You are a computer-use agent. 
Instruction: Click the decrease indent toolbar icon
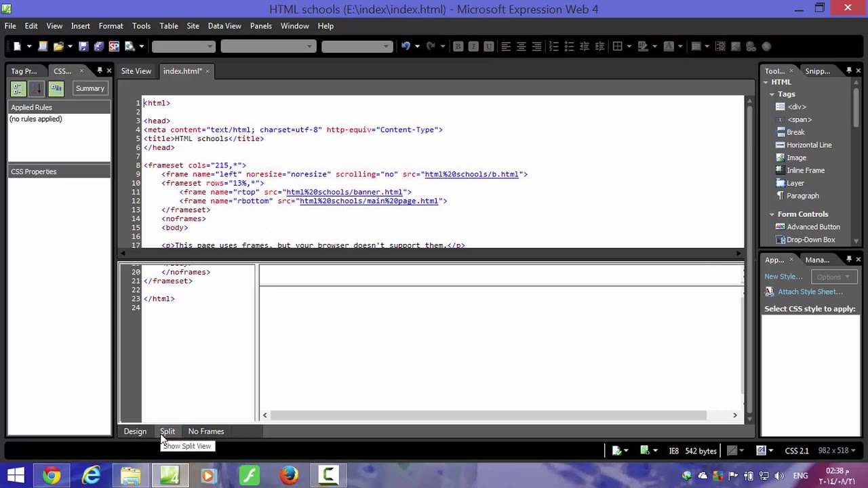(585, 46)
